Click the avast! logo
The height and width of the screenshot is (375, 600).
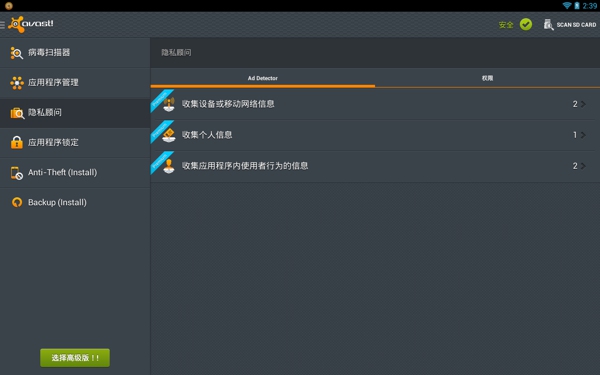[x=31, y=24]
